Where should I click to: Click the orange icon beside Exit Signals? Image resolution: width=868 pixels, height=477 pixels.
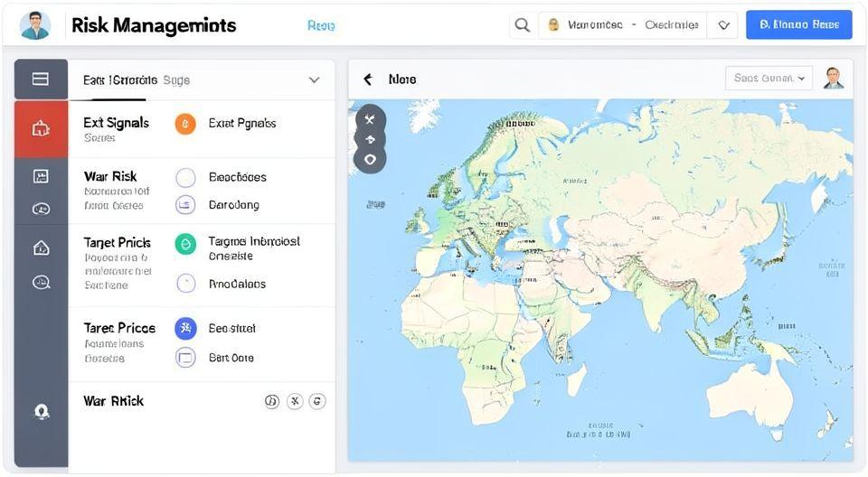[x=184, y=124]
